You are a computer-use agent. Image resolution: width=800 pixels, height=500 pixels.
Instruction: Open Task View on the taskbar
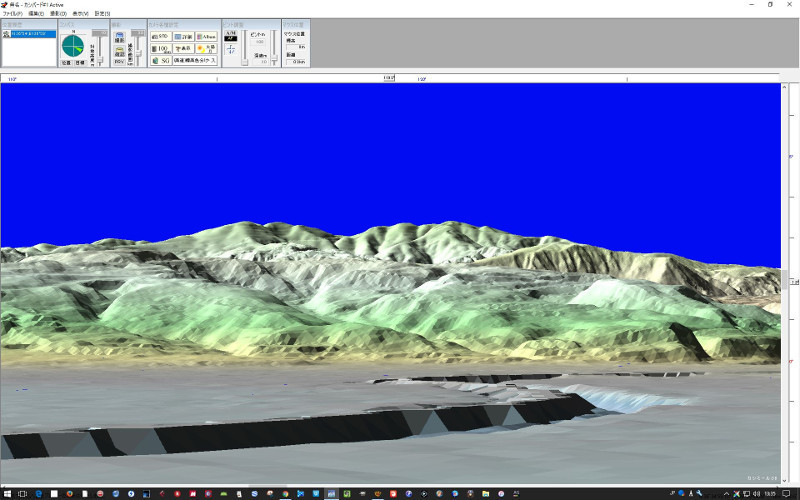22,494
